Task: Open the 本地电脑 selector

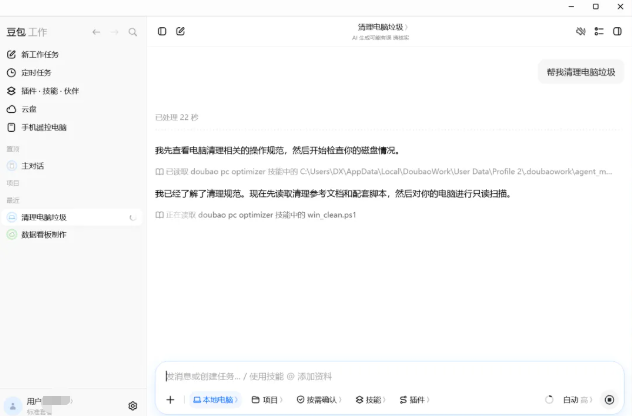Action: (215, 399)
